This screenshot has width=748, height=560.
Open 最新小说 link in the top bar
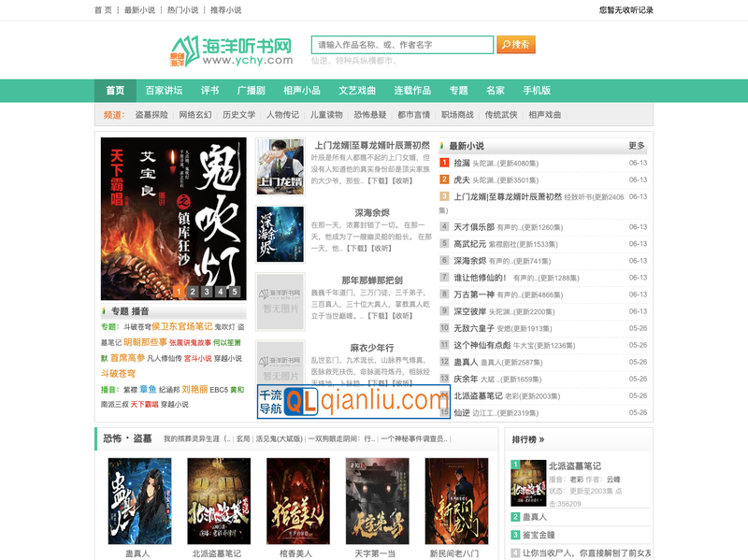(x=139, y=10)
